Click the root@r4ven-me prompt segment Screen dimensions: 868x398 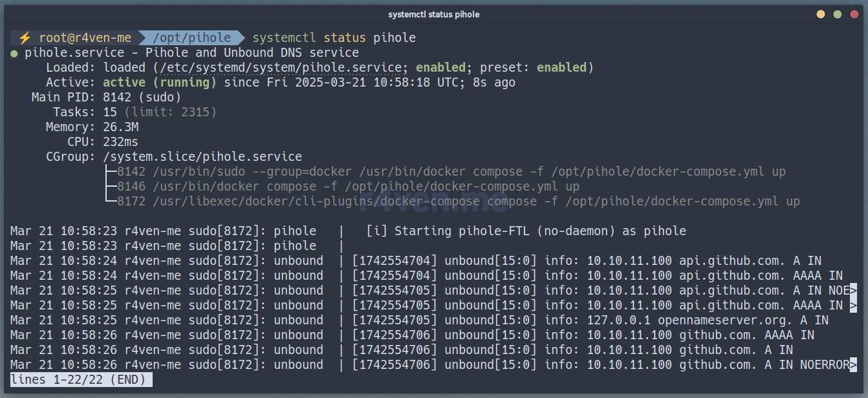pyautogui.click(x=85, y=38)
